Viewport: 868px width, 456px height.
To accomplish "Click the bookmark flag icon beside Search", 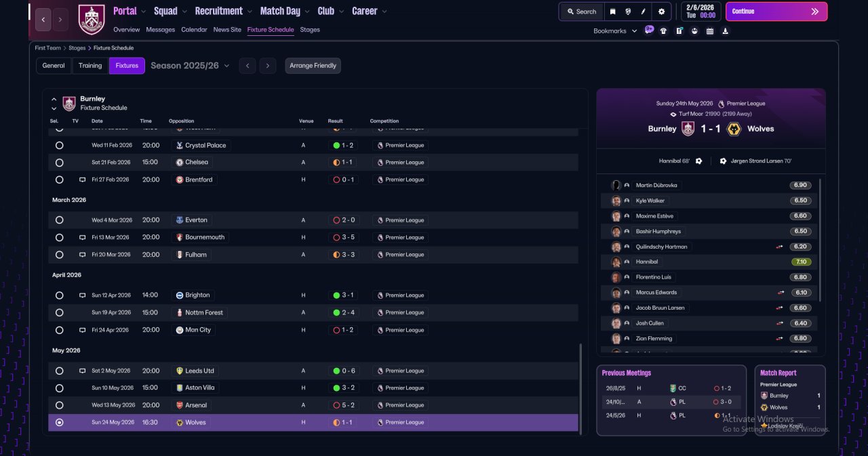I will click(x=612, y=12).
